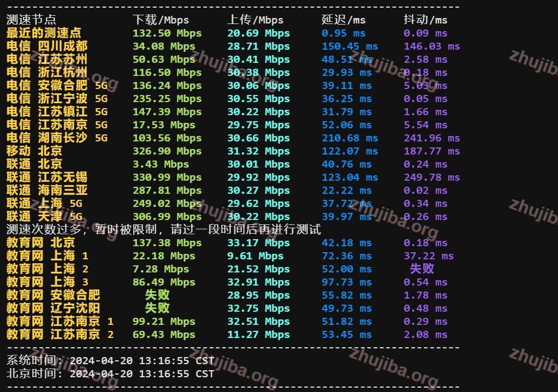The width and height of the screenshot is (558, 392).
Task: Click the purple 失败 jitter value
Action: pos(422,269)
